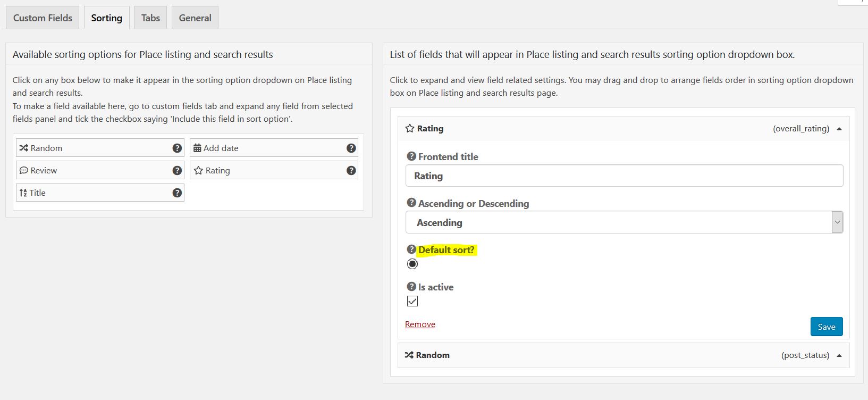Click the Ascending or Descending label
Image resolution: width=868 pixels, height=400 pixels.
click(x=474, y=203)
